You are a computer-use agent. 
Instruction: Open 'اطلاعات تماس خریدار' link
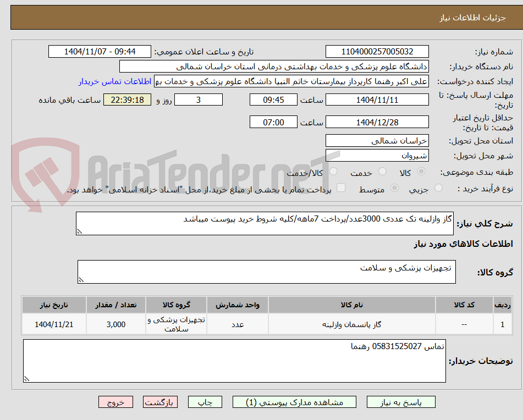(x=115, y=81)
